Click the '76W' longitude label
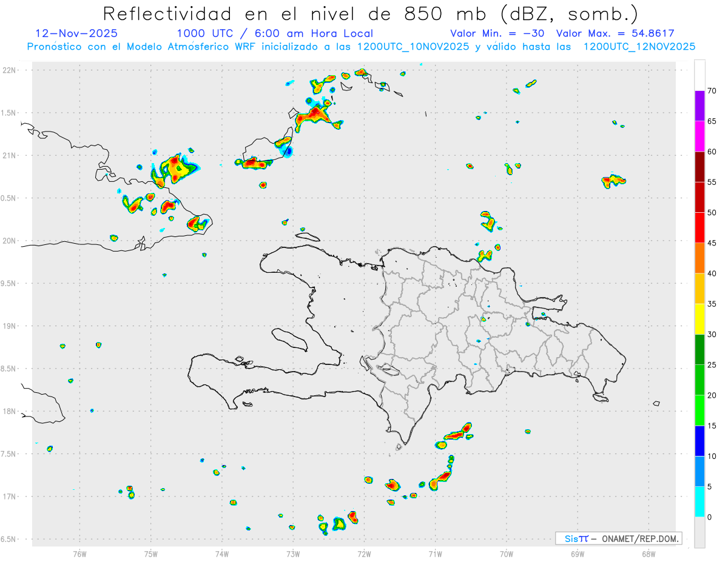Screen dimensions: 728x562 click(79, 554)
